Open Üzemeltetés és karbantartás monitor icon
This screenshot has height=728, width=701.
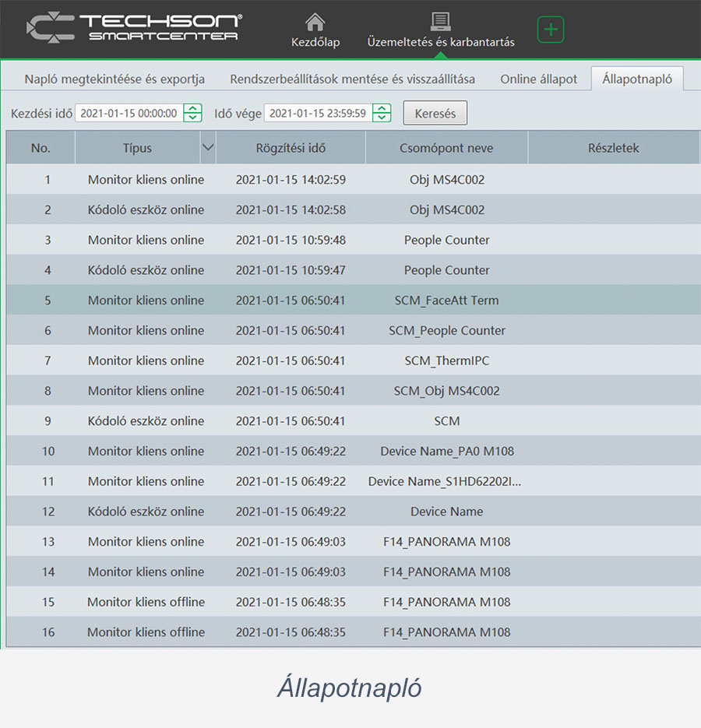click(440, 21)
